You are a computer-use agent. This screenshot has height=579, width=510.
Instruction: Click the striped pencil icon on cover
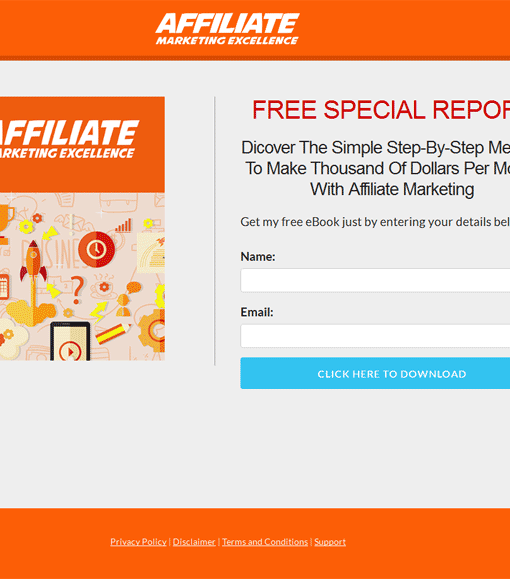[x=113, y=333]
